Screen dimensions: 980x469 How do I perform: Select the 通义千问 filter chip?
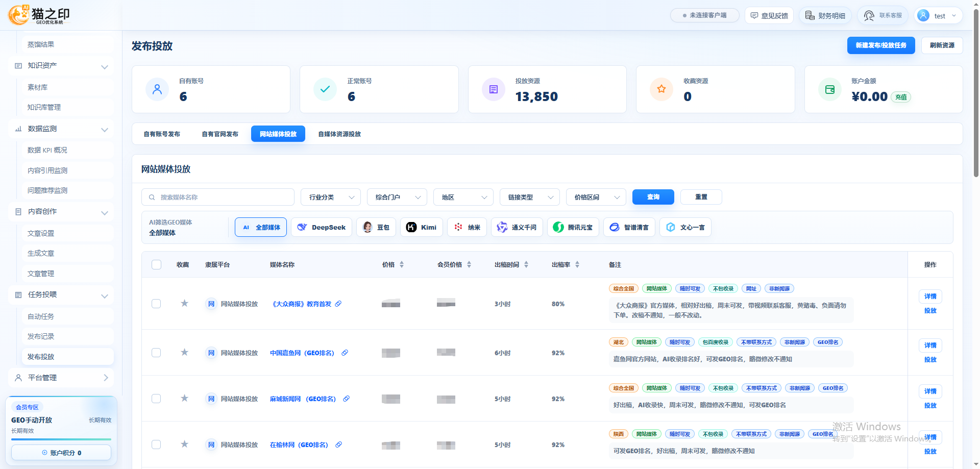[517, 227]
